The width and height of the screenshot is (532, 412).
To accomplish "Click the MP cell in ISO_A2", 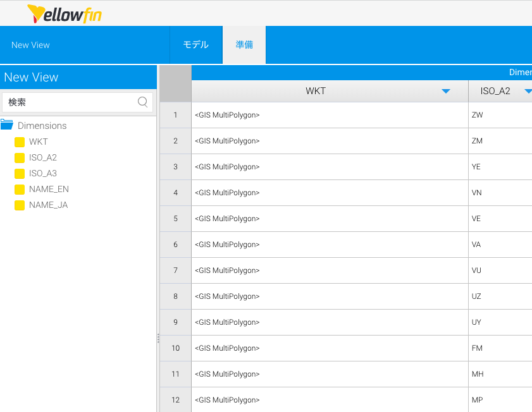I will [500, 400].
